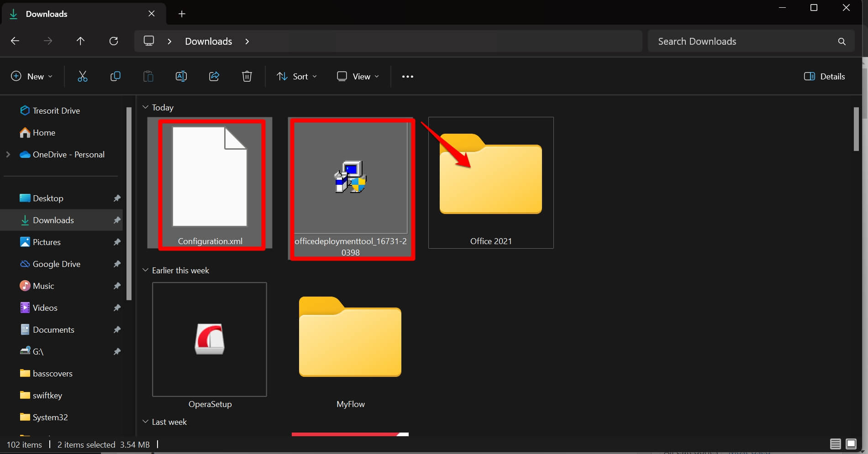Open the See more ellipsis menu
Screen dimensions: 868x454
(408, 76)
